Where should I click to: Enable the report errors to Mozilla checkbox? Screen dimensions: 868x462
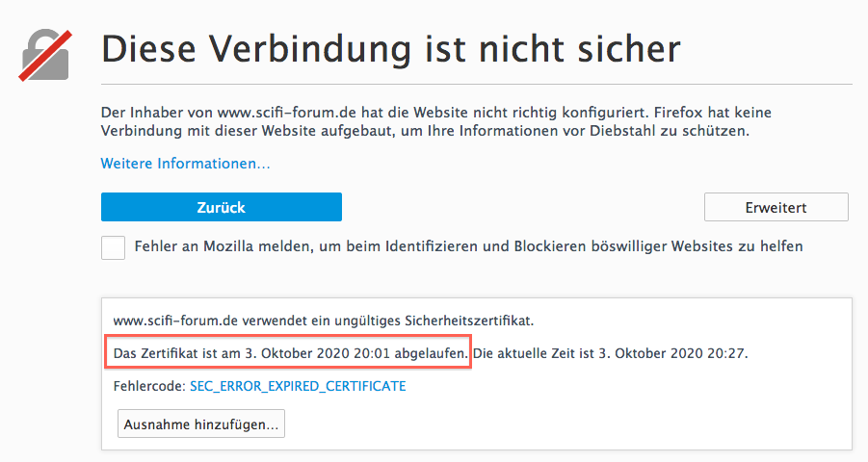[x=114, y=247]
